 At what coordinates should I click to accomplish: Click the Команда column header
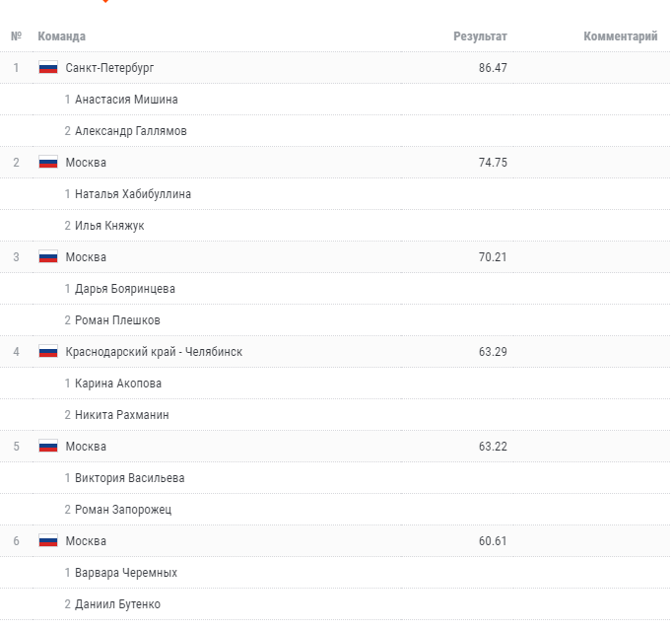pyautogui.click(x=61, y=36)
